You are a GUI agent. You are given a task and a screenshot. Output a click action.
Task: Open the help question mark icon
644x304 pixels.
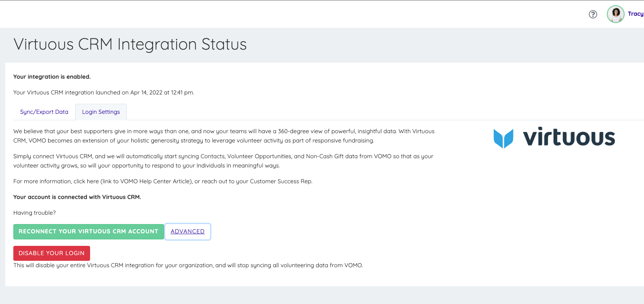tap(593, 15)
